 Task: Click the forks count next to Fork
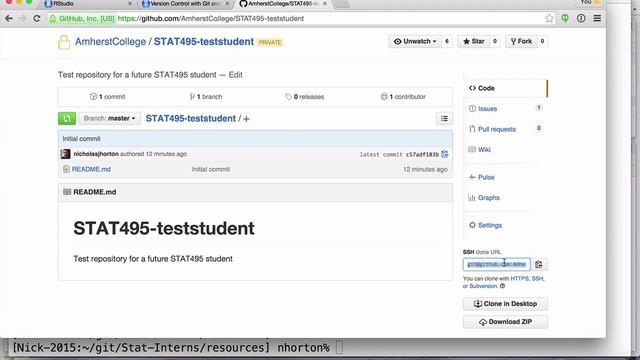tap(542, 41)
